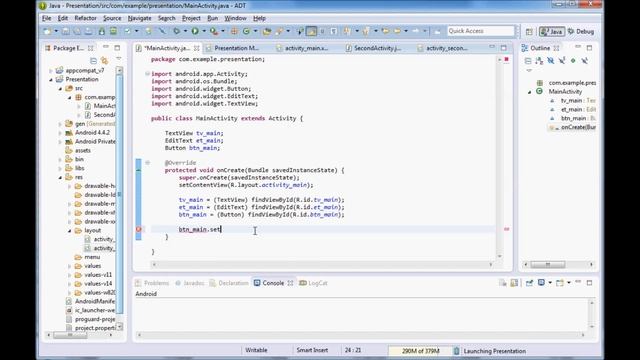
Task: Switch to the Debug perspective
Action: click(x=581, y=31)
